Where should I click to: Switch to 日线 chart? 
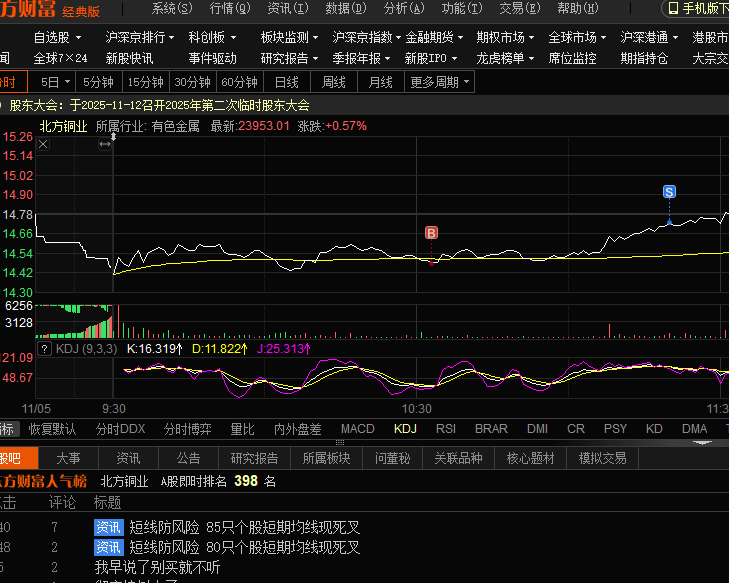pos(287,82)
